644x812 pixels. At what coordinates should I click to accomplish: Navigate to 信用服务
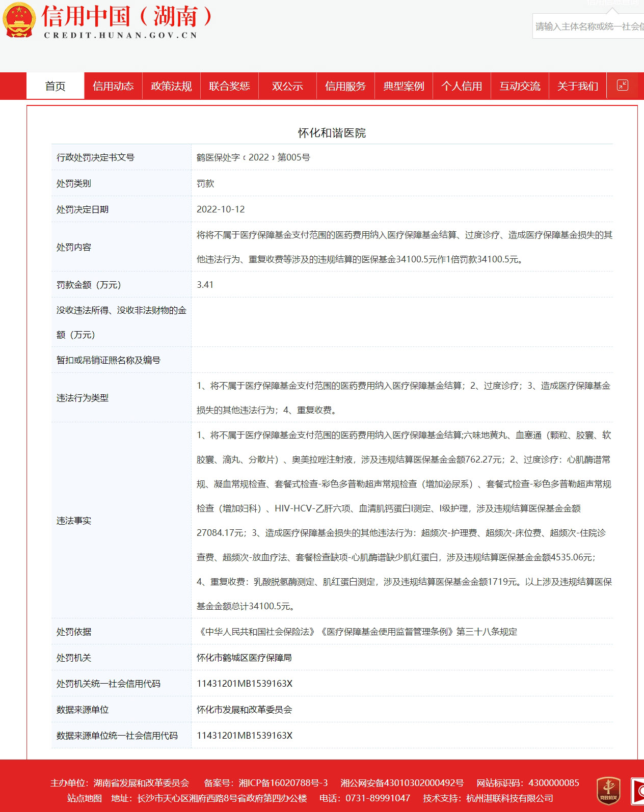coord(345,86)
